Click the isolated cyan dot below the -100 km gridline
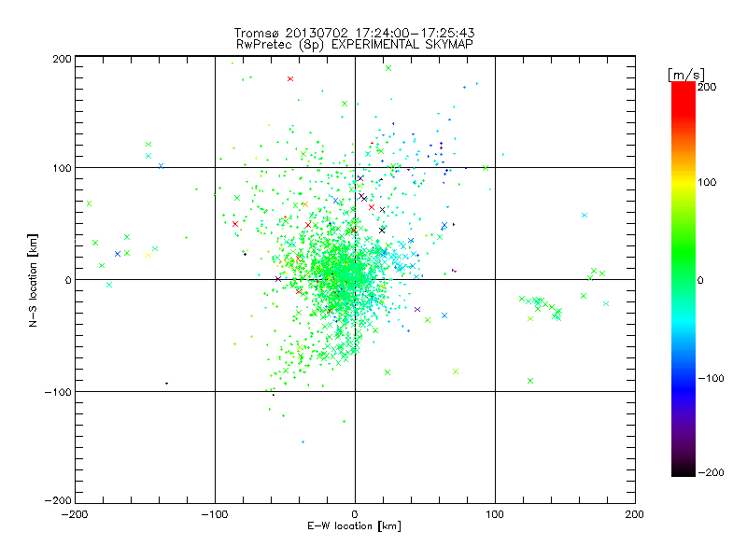747x560 pixels. [303, 441]
